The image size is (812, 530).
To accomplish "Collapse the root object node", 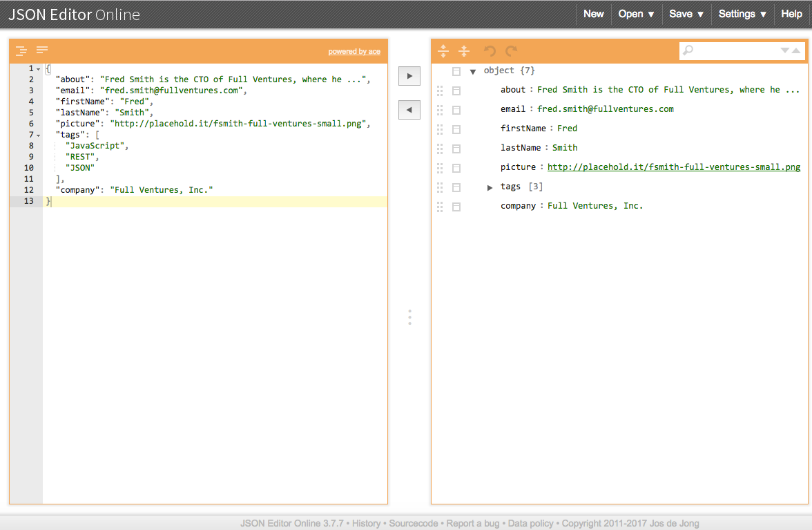I will click(473, 70).
